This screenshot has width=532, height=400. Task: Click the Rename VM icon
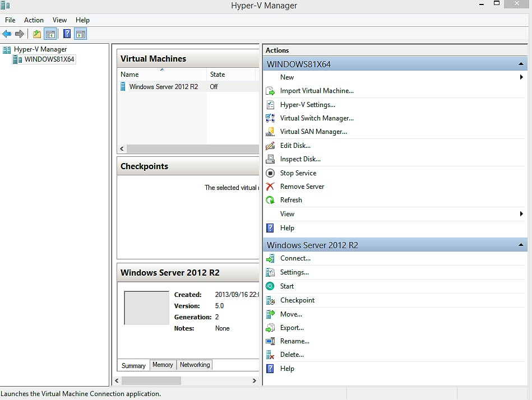[x=270, y=341]
